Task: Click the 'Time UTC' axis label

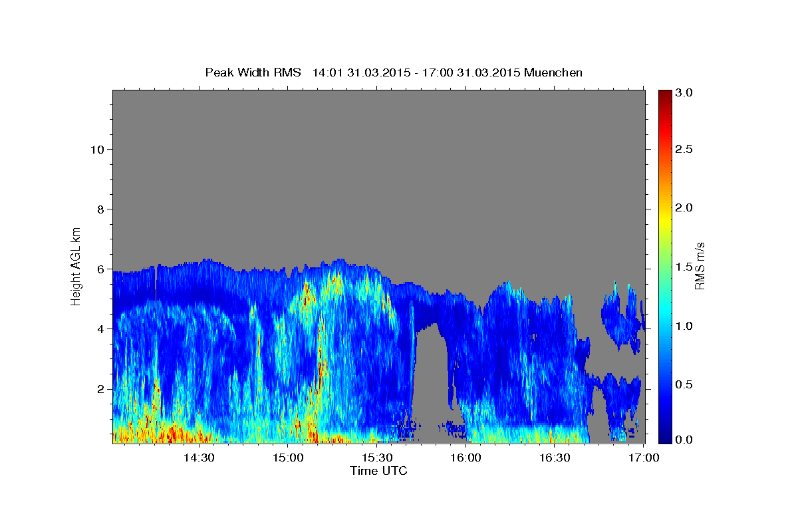Action: coord(378,471)
